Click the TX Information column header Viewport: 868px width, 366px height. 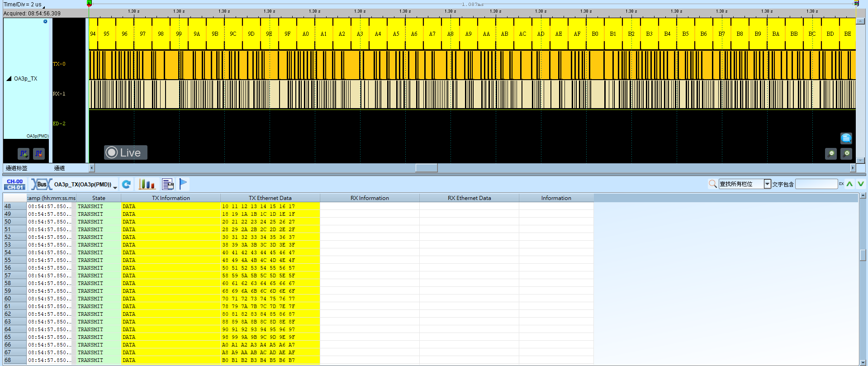coord(171,198)
